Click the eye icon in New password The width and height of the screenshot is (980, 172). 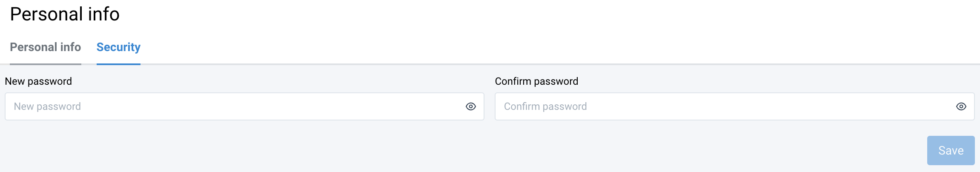pos(470,106)
